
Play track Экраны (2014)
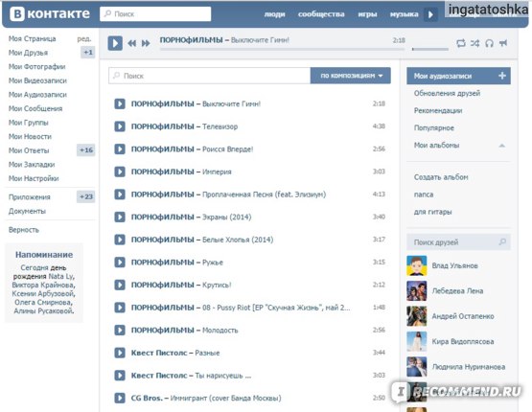tap(120, 217)
